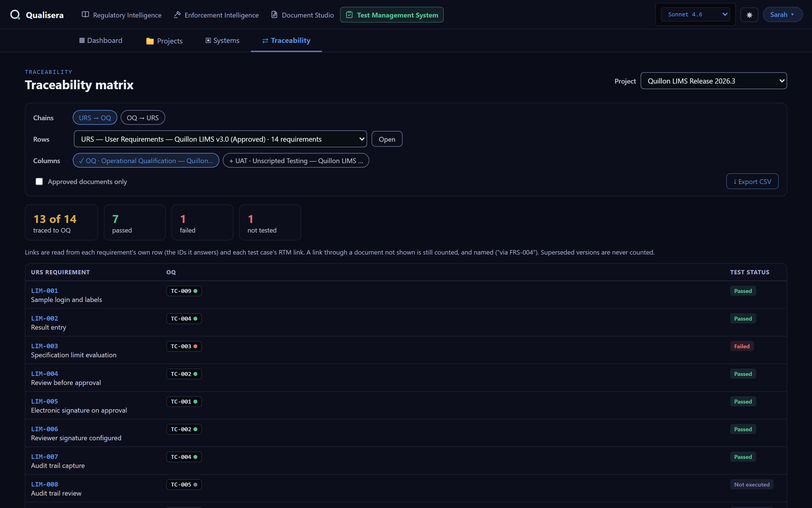This screenshot has width=812, height=508.
Task: Open requirement link LIM-006
Action: [x=45, y=429]
